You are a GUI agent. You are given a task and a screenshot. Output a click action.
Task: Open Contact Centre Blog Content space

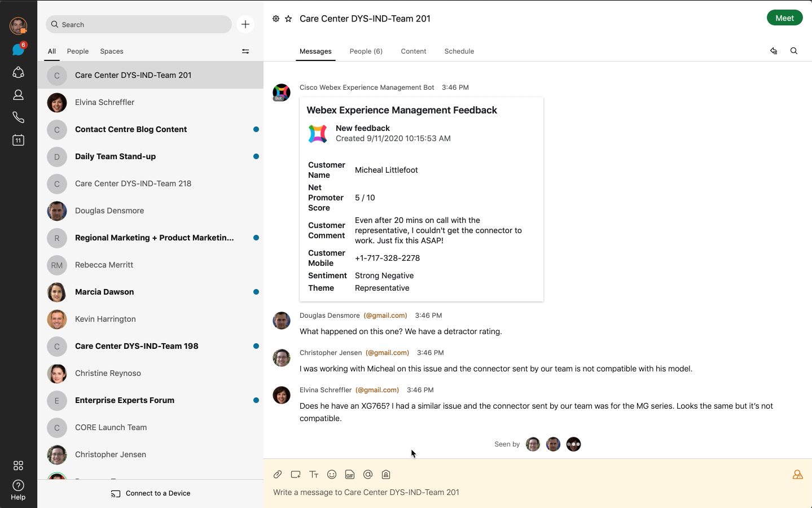point(151,129)
